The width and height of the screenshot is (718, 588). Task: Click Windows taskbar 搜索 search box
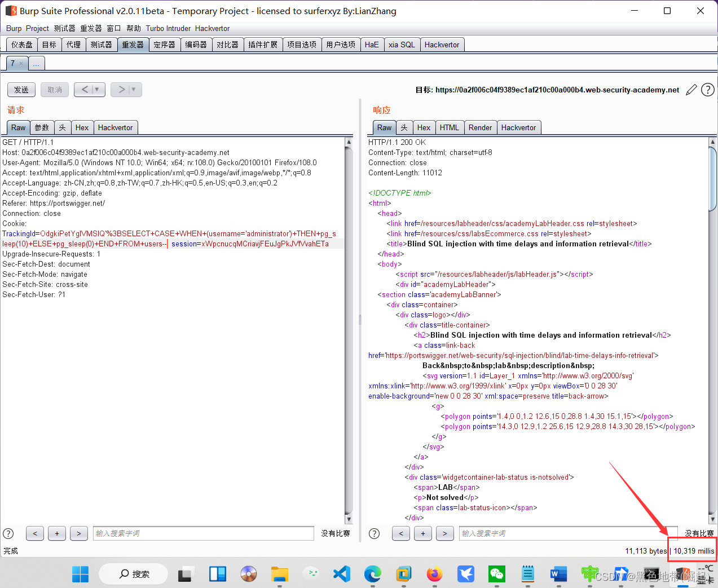tap(134, 574)
